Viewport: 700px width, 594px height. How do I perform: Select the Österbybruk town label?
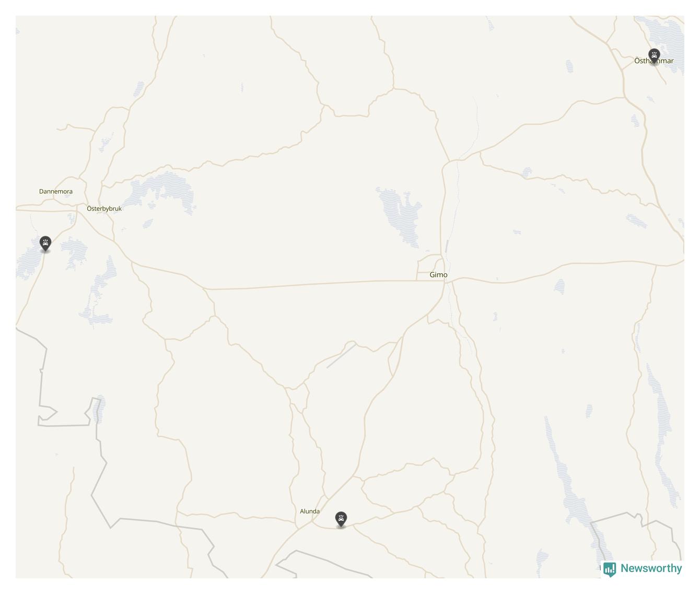click(x=104, y=208)
